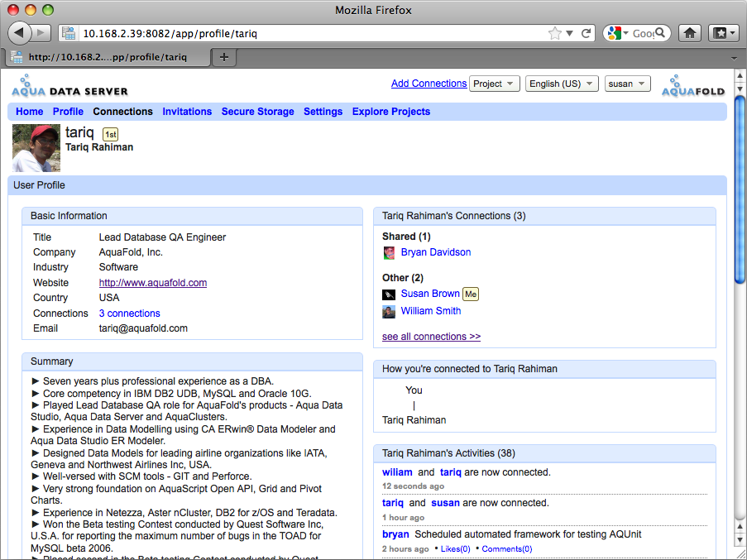Click the Aqua Data Server logo
The width and height of the screenshot is (747, 560).
tap(70, 86)
